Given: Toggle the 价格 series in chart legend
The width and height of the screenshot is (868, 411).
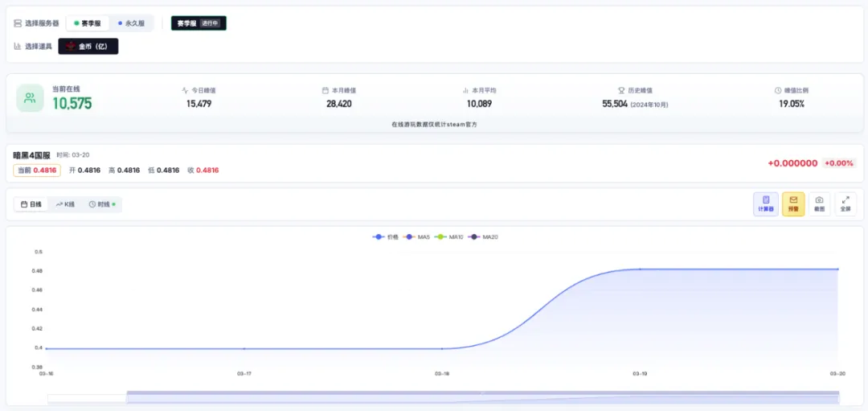Looking at the screenshot, I should 386,237.
